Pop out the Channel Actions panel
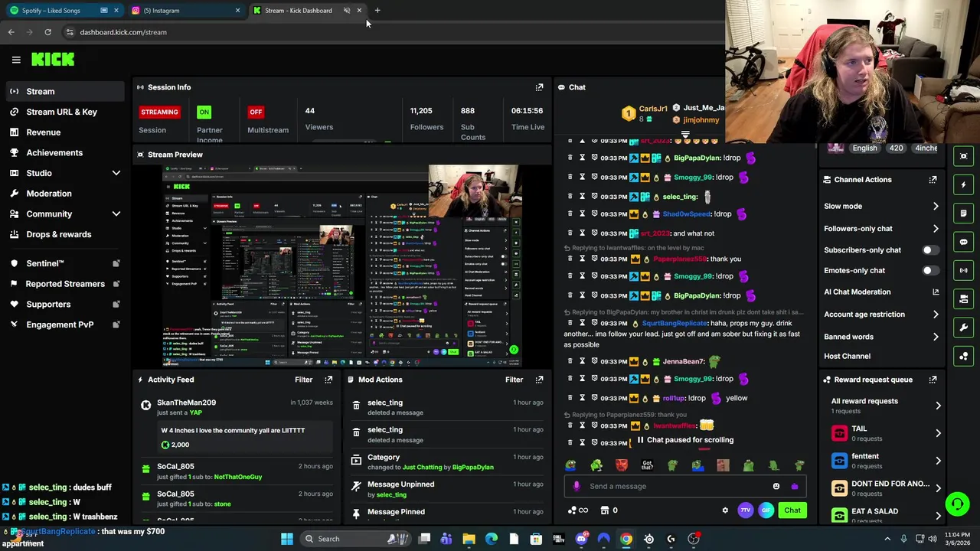The height and width of the screenshot is (551, 980). click(x=933, y=180)
